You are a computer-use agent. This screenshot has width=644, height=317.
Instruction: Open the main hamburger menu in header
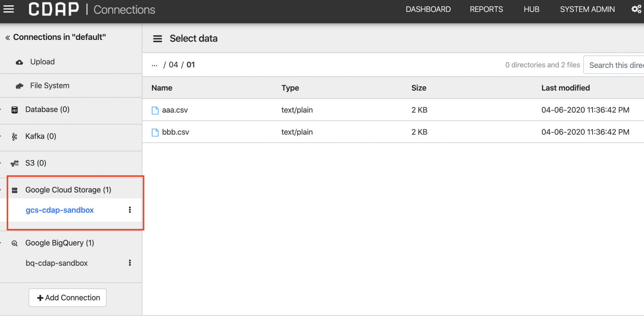pyautogui.click(x=8, y=9)
